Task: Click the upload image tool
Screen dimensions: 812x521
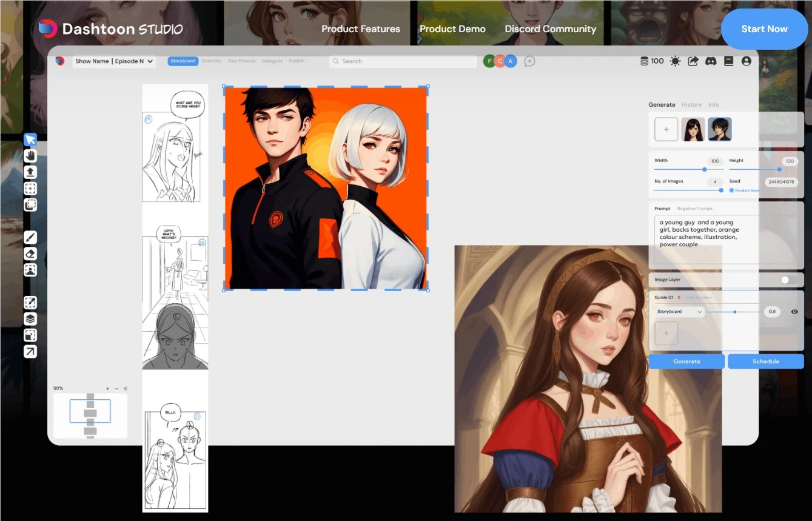Action: click(30, 172)
